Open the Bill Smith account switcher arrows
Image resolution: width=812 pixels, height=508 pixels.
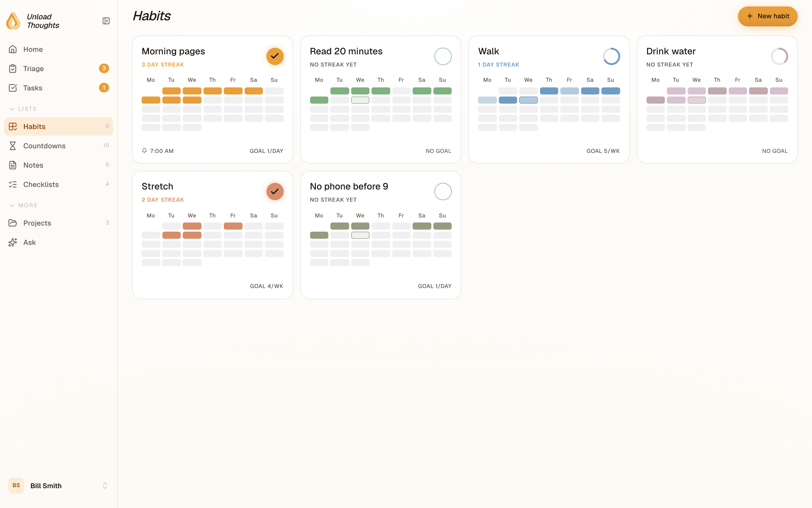105,486
